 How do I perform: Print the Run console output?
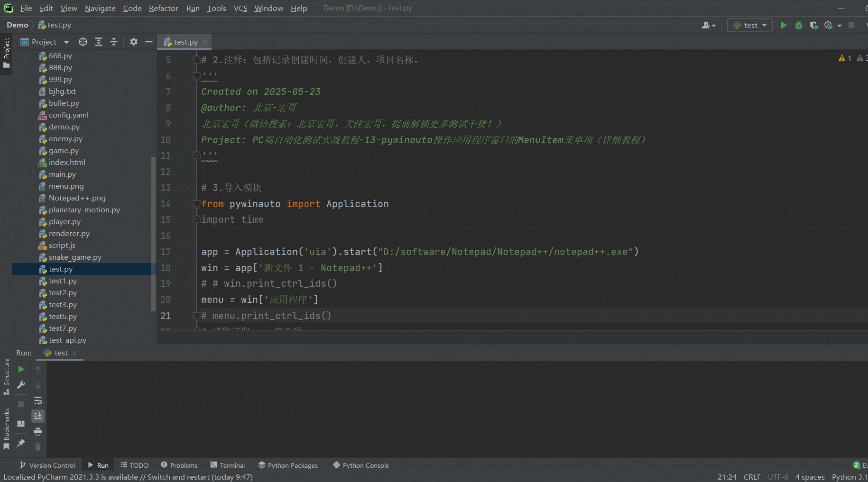pyautogui.click(x=38, y=431)
